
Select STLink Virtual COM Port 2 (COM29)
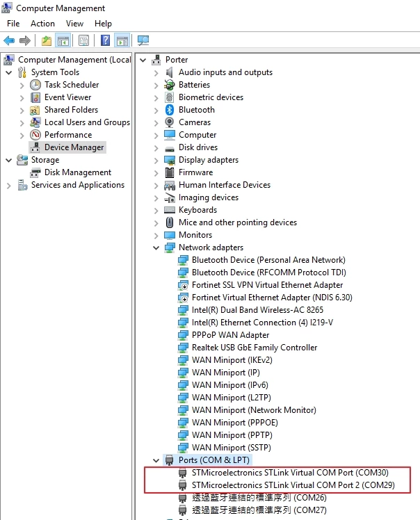pyautogui.click(x=293, y=485)
